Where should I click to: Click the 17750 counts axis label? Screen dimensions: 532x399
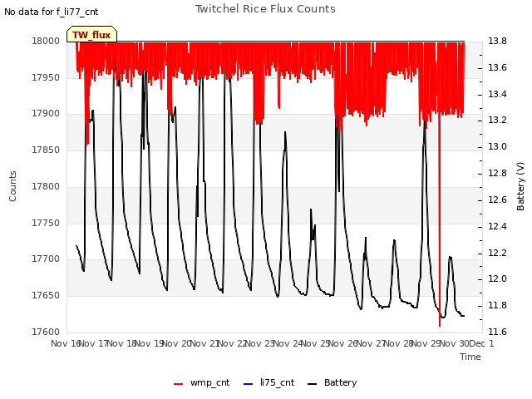coord(46,224)
